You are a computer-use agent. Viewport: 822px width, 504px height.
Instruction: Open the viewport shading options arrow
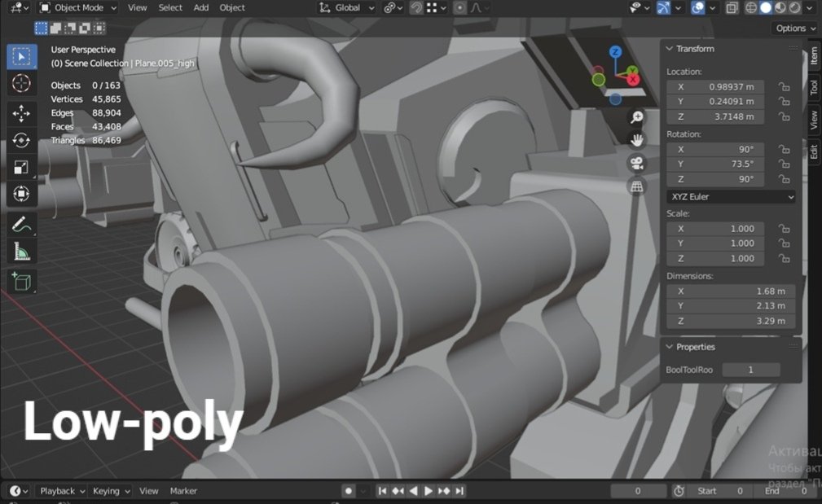[x=811, y=8]
